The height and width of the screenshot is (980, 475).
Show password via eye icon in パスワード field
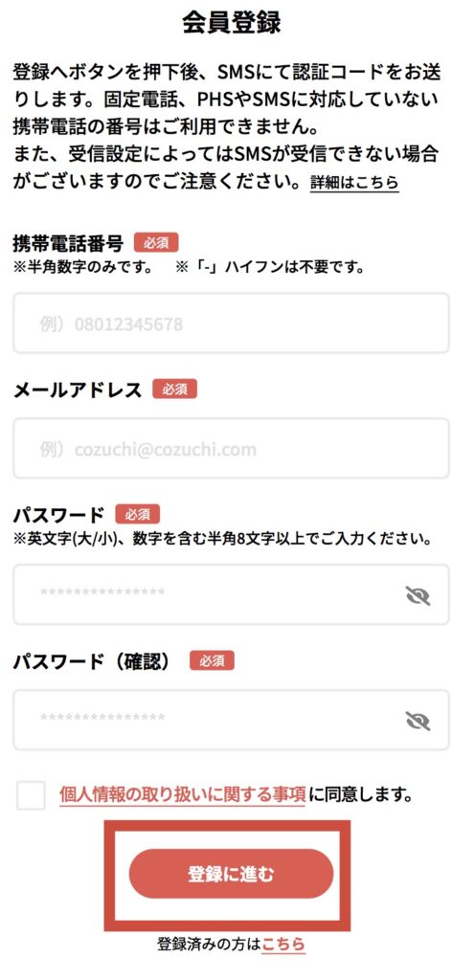418,595
